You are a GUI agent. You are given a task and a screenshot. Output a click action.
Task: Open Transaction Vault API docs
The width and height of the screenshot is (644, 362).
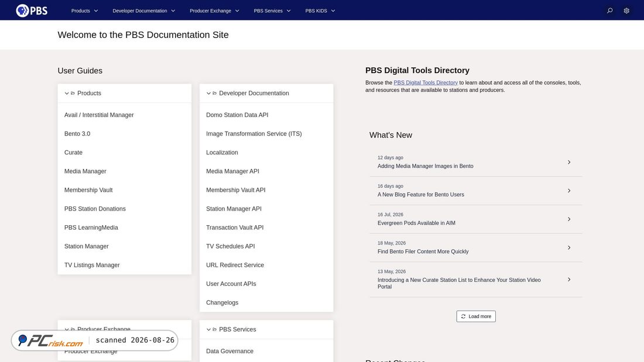coord(235,227)
